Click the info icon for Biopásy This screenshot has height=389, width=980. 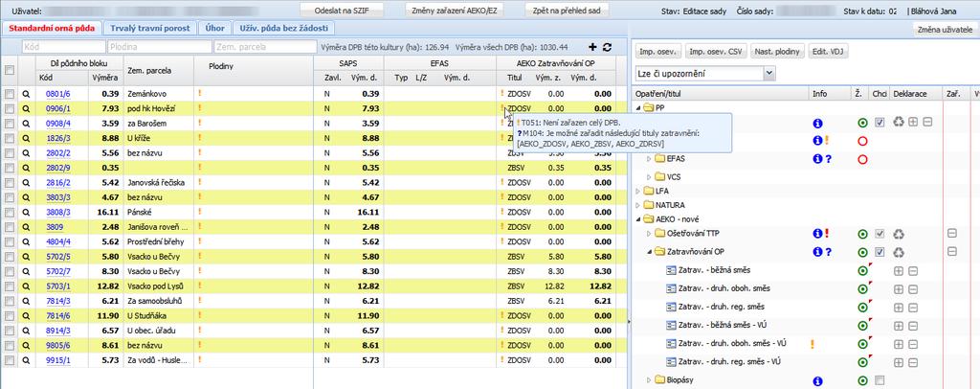pyautogui.click(x=817, y=381)
